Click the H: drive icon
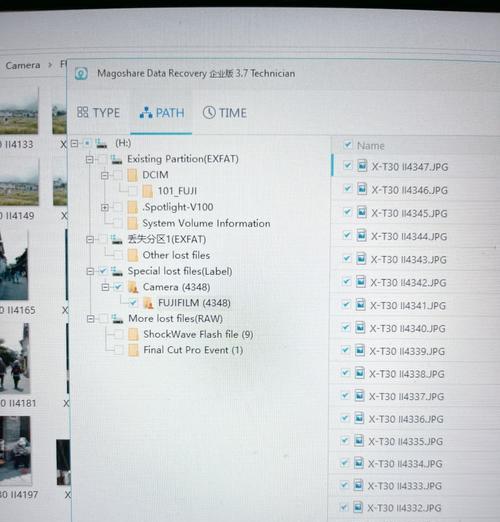Screen dimensions: 500x522 pos(101,143)
